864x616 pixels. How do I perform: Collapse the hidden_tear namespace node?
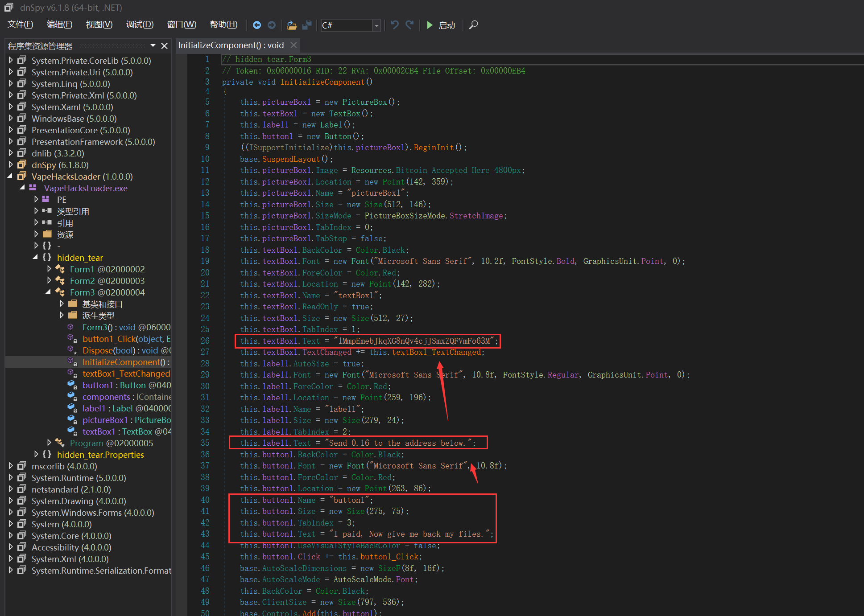pyautogui.click(x=35, y=258)
